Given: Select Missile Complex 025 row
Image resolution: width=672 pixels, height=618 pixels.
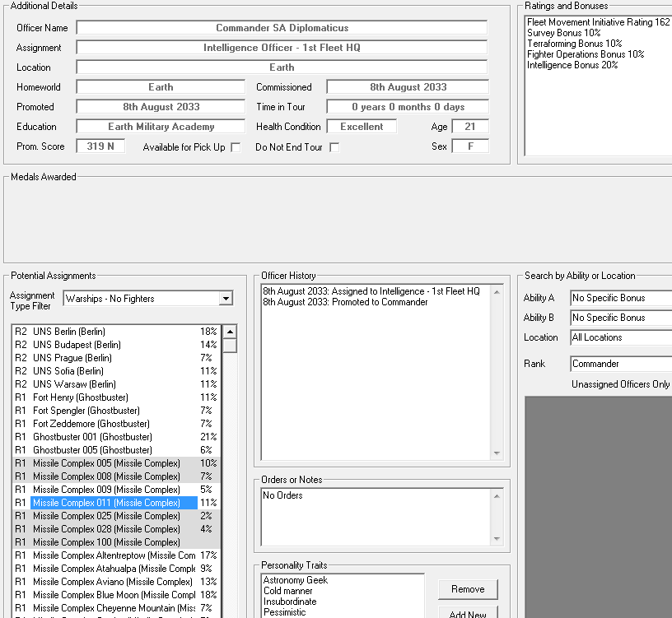Looking at the screenshot, I should pyautogui.click(x=116, y=516).
